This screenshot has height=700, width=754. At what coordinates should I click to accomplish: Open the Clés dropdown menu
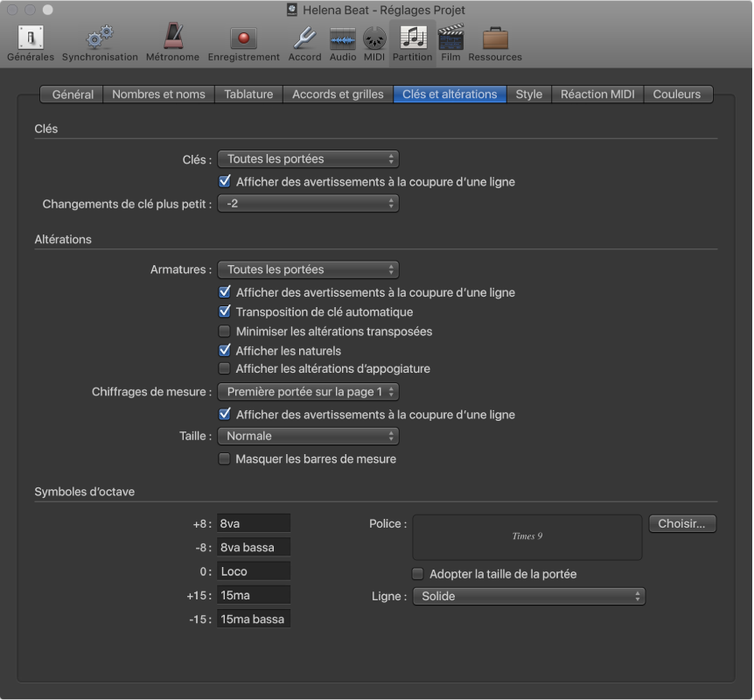click(x=308, y=159)
